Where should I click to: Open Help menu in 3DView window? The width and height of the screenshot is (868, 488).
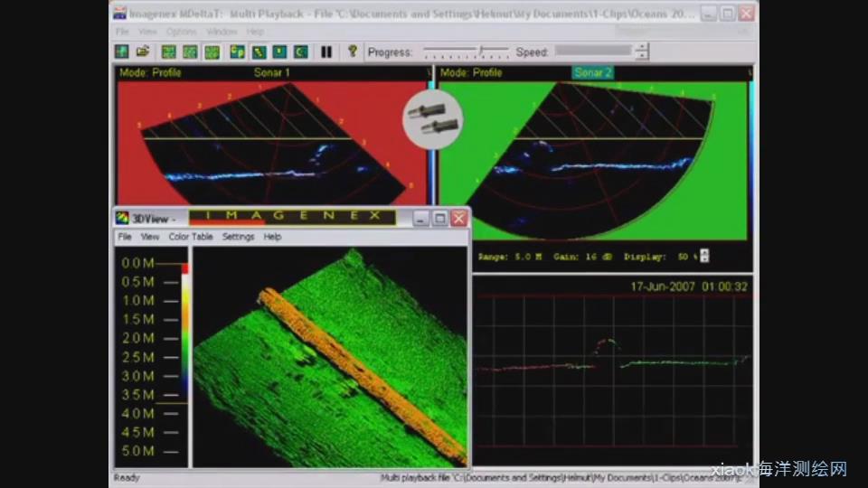point(272,237)
